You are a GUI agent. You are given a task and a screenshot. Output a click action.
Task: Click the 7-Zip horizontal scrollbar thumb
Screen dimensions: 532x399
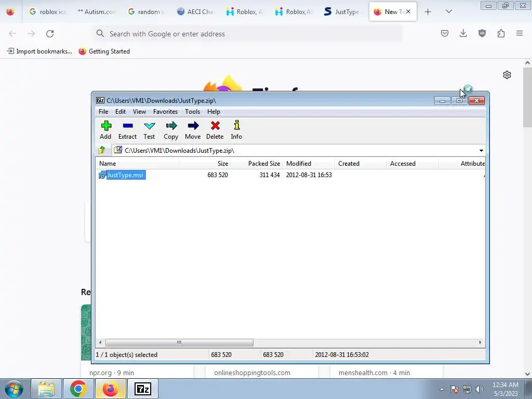point(179,343)
